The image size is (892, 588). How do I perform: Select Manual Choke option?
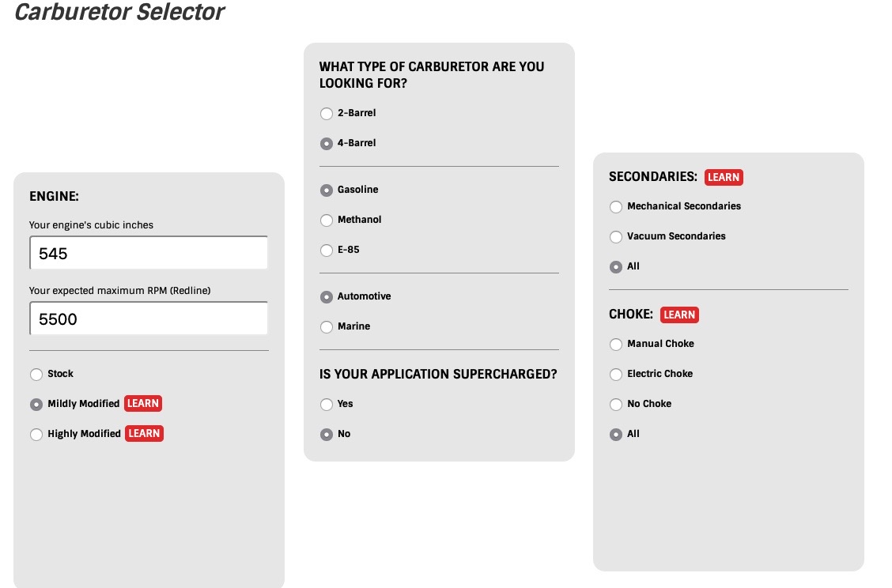click(x=616, y=345)
